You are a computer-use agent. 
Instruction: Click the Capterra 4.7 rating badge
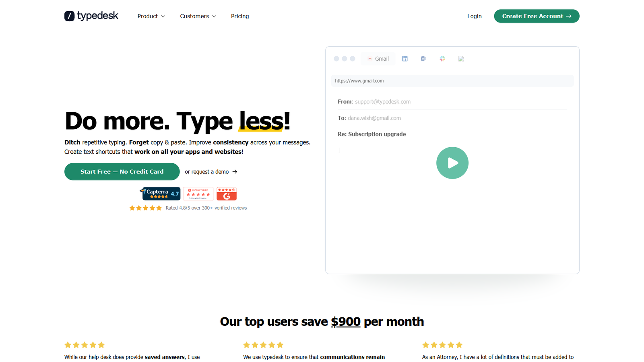point(160,193)
